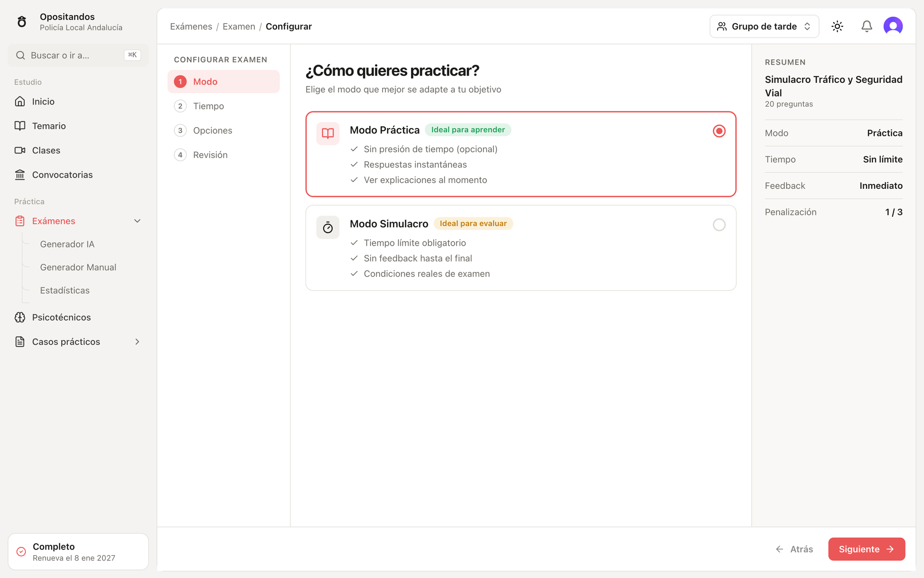
Task: Click the Modo Práctica book icon
Action: point(328,133)
